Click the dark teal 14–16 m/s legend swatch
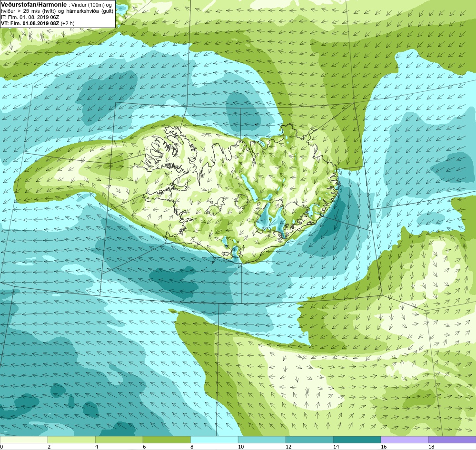 coord(357,440)
